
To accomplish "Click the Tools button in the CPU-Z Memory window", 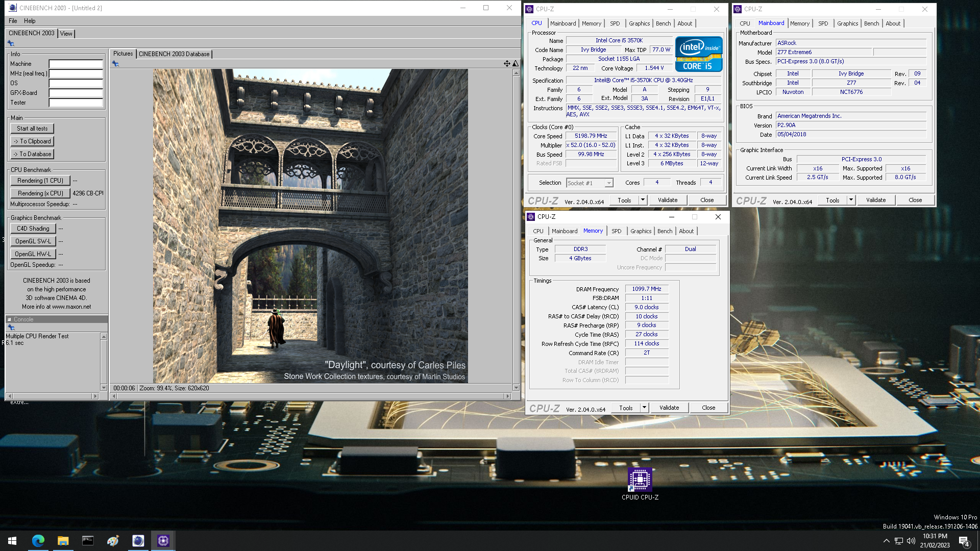I will point(626,408).
